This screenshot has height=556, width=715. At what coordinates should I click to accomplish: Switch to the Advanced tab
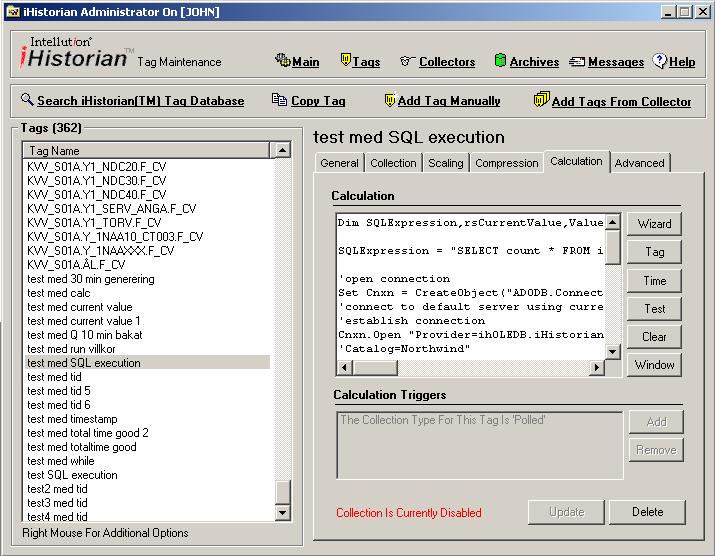[x=639, y=163]
